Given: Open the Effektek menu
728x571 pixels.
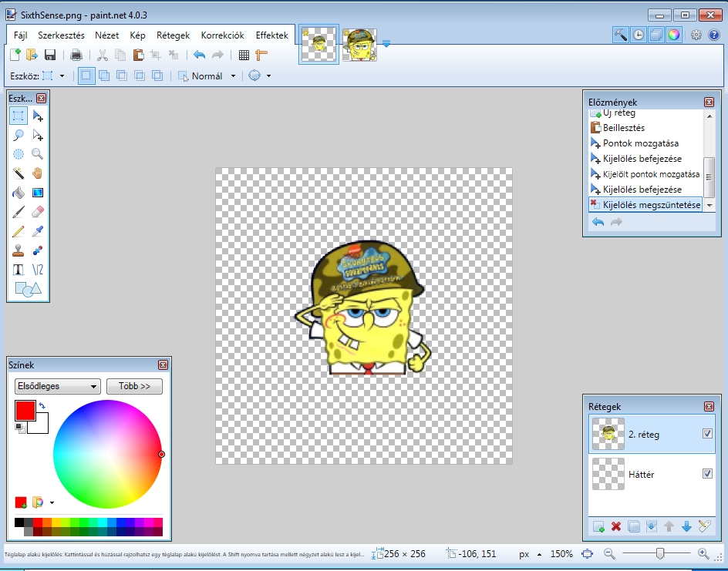Looking at the screenshot, I should pos(271,35).
